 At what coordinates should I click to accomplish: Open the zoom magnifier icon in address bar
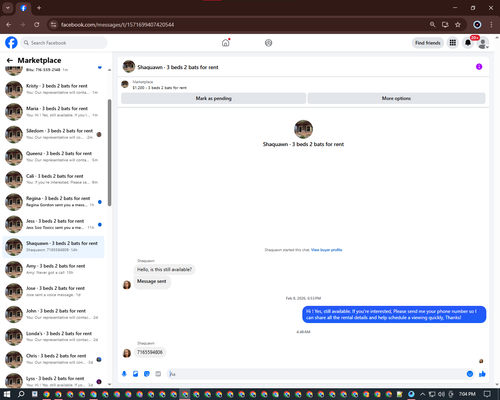432,25
